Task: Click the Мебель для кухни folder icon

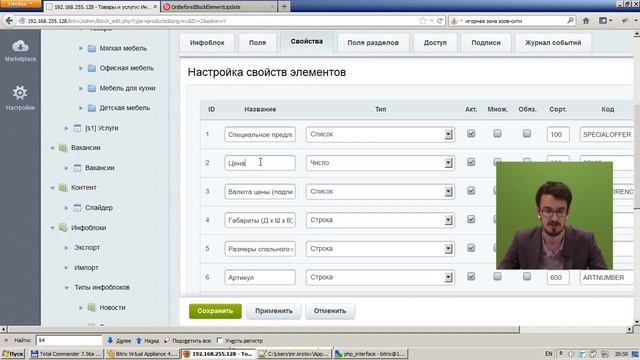Action: tap(92, 88)
